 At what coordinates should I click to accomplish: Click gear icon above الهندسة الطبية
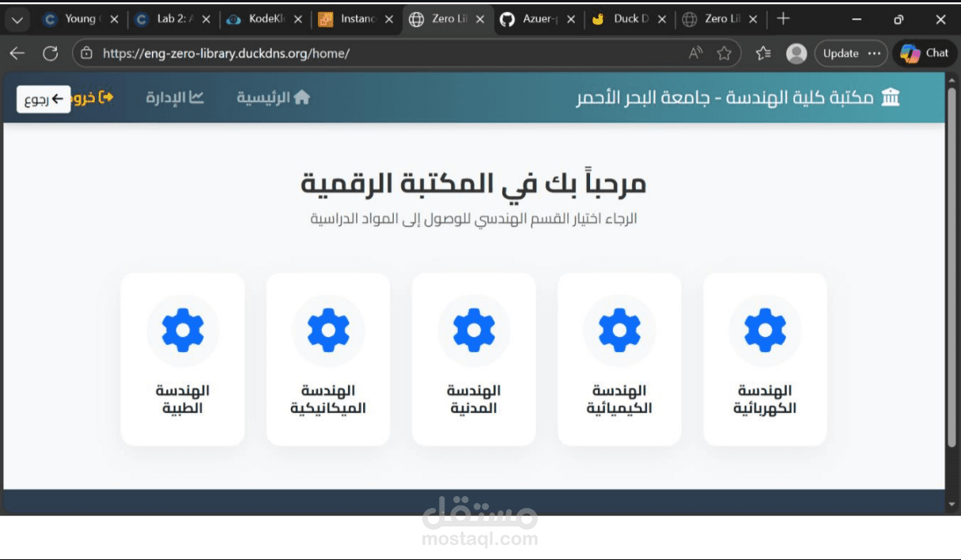click(x=183, y=331)
